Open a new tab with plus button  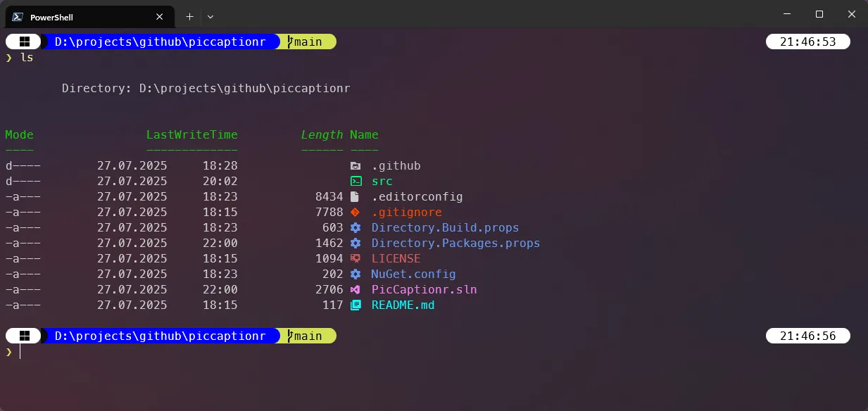189,16
